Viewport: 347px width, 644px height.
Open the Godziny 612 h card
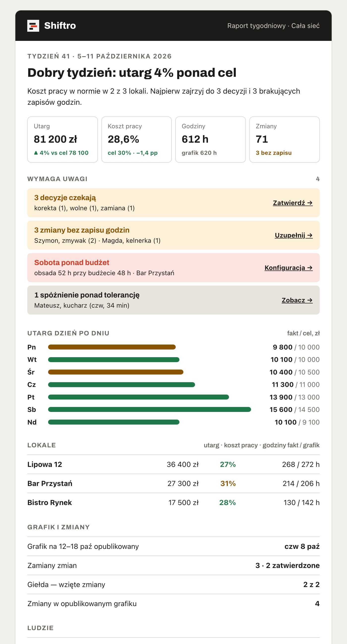[x=210, y=139]
